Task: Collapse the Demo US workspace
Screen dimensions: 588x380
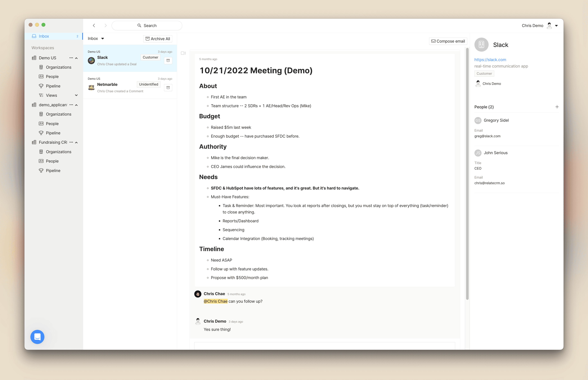Action: pos(77,58)
